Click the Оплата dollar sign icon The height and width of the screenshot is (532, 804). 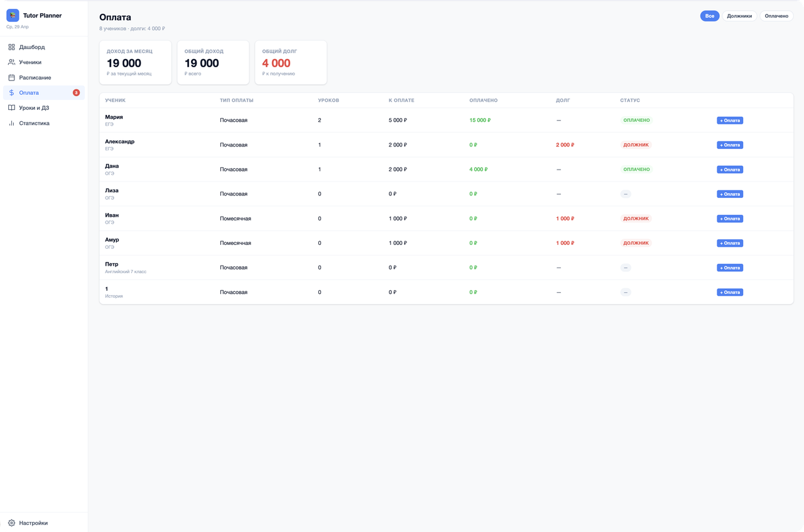point(11,92)
